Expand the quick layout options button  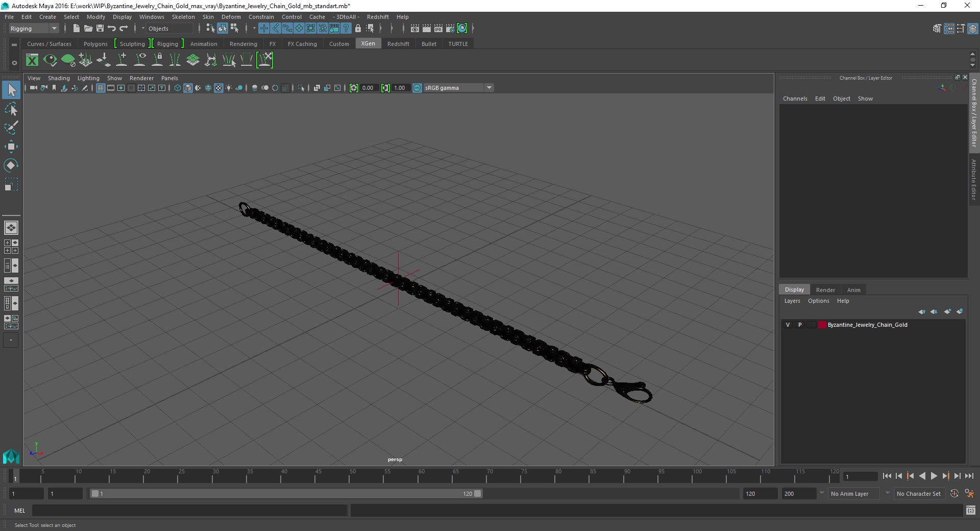(x=11, y=340)
